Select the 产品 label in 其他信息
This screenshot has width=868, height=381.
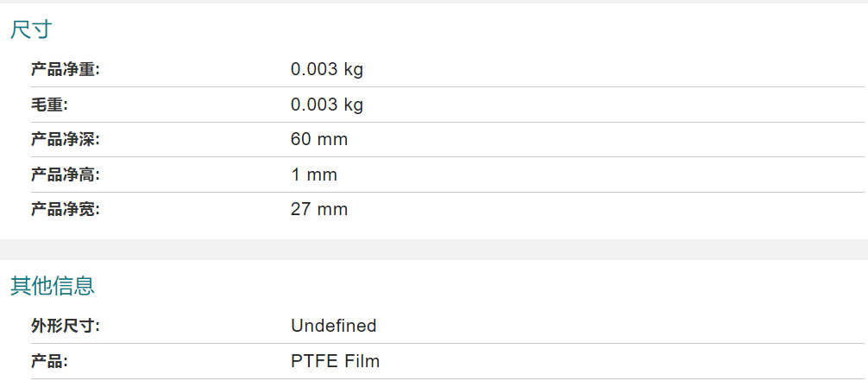[49, 362]
